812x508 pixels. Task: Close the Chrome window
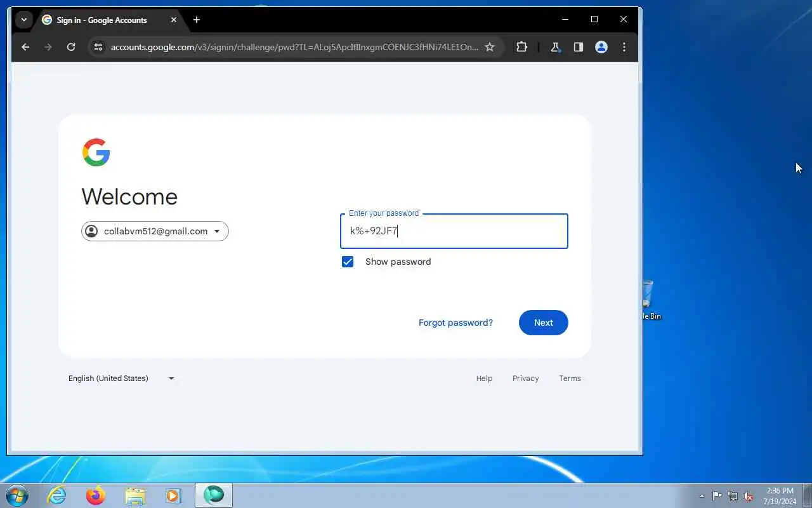click(624, 20)
